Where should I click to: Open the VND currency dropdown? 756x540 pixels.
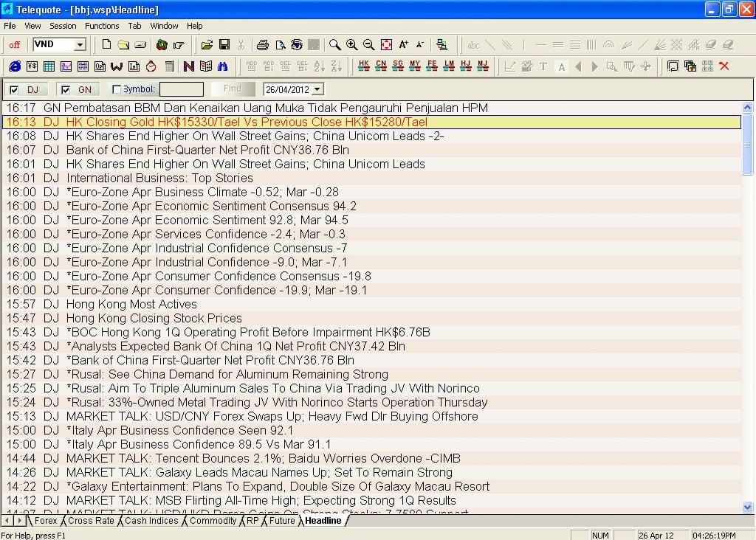coord(79,45)
